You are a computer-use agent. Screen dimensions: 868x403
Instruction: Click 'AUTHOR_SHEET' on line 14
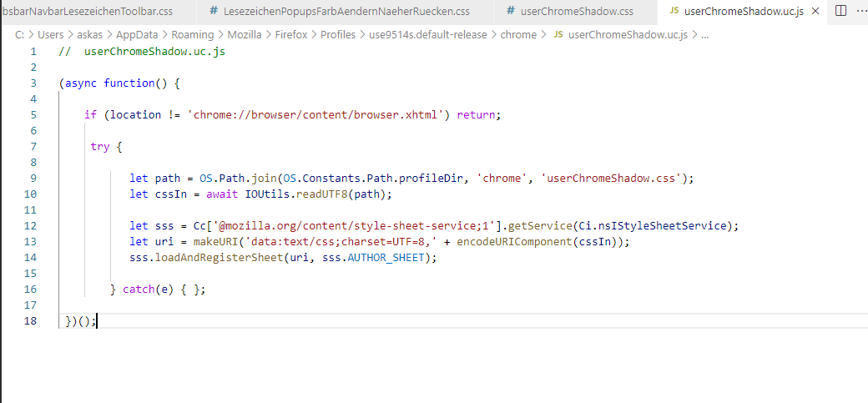click(386, 258)
